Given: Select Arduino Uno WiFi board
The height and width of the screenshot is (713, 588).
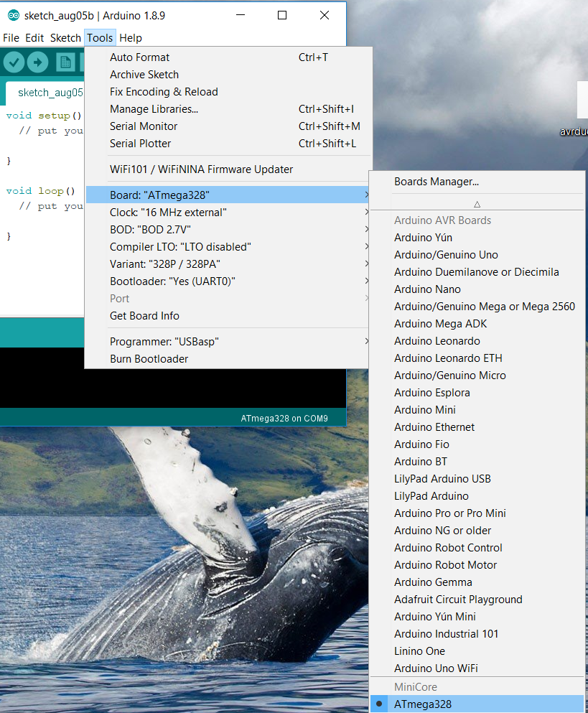Looking at the screenshot, I should coord(477,668).
